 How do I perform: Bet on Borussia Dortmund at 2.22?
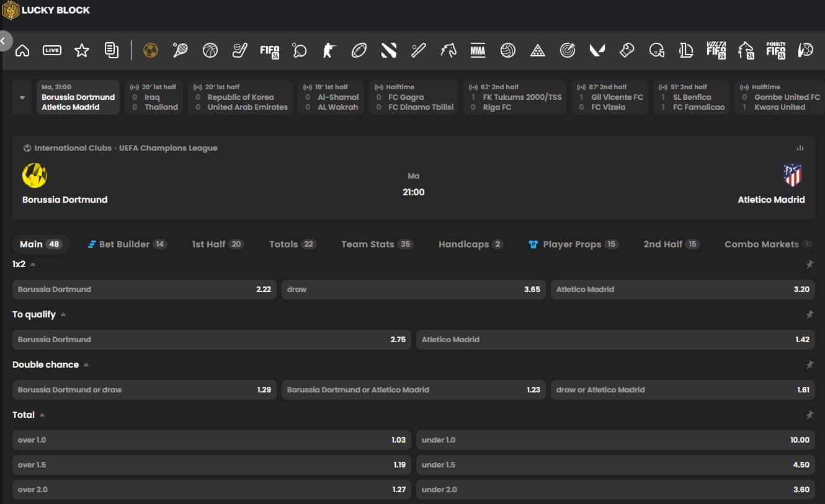pos(145,290)
